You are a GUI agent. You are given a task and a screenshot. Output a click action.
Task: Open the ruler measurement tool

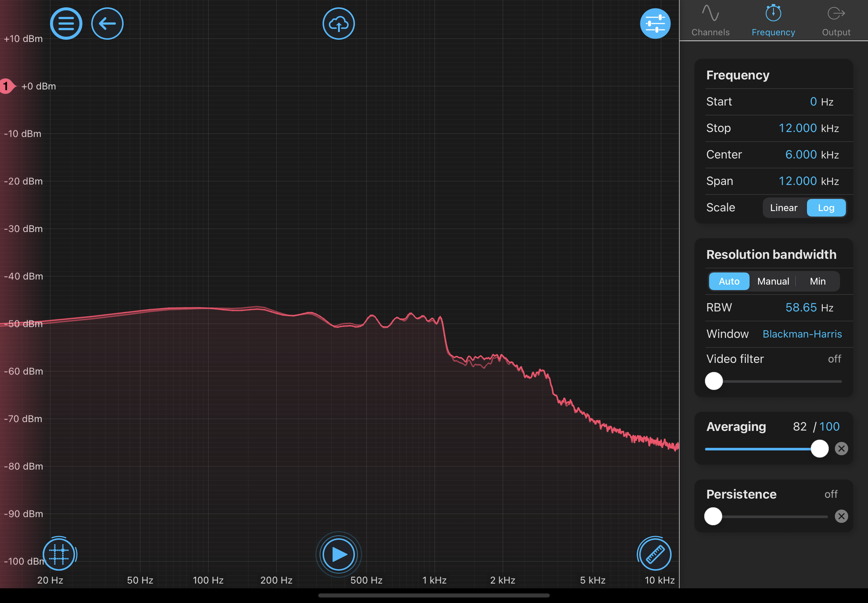(x=655, y=554)
